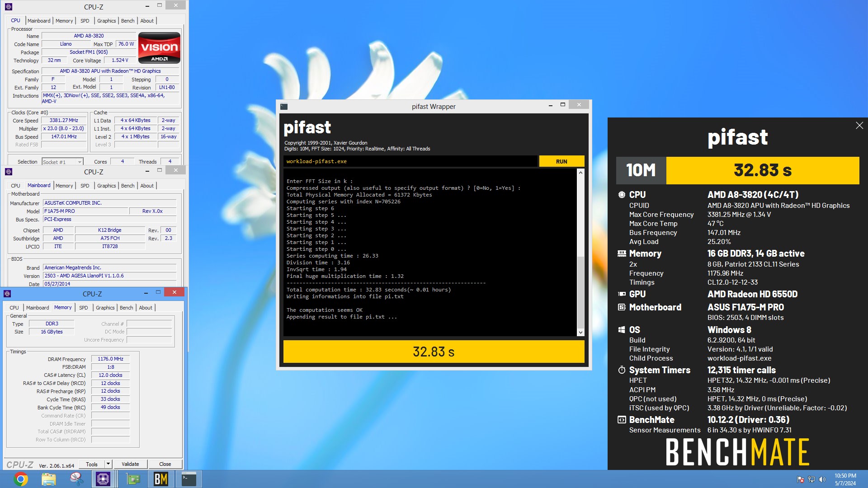Click the System Timers clock icon
The image size is (868, 488).
point(622,370)
